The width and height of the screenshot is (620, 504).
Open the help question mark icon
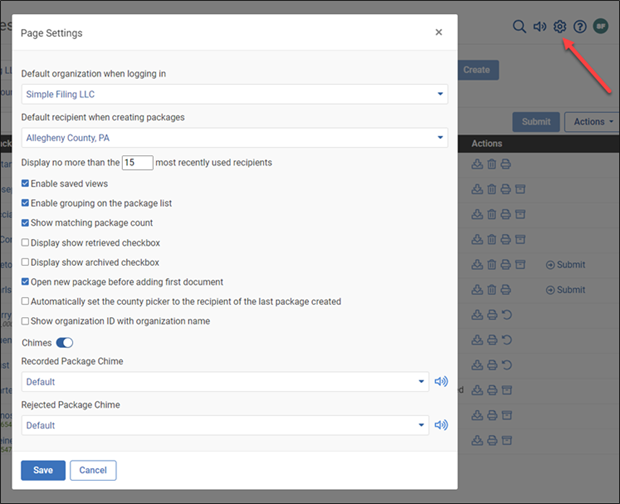coord(580,26)
